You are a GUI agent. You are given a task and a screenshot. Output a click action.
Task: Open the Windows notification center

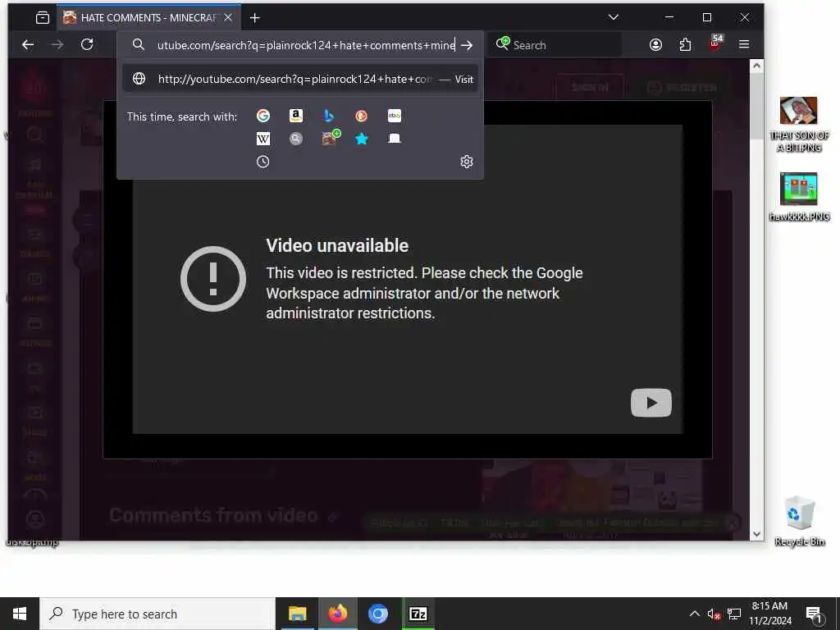pyautogui.click(x=814, y=614)
